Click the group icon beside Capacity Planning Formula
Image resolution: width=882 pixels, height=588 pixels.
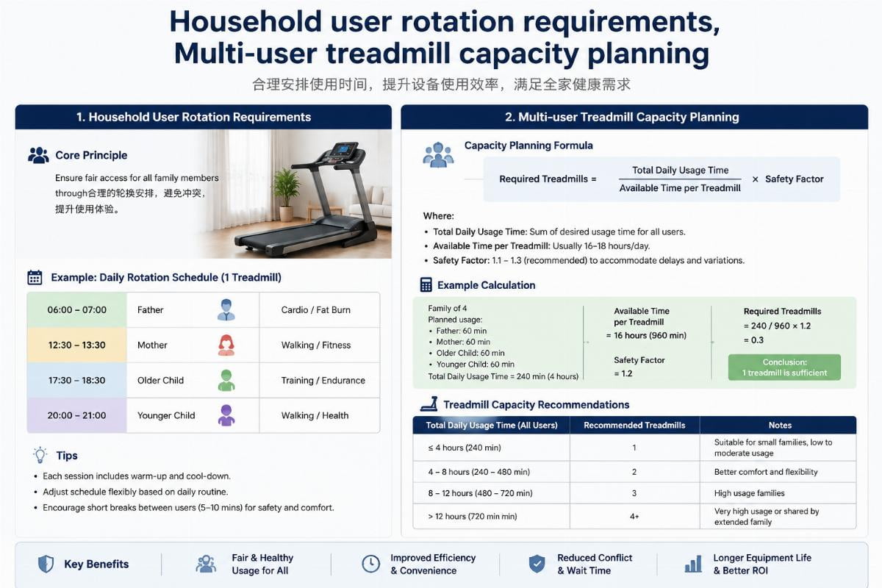point(438,154)
